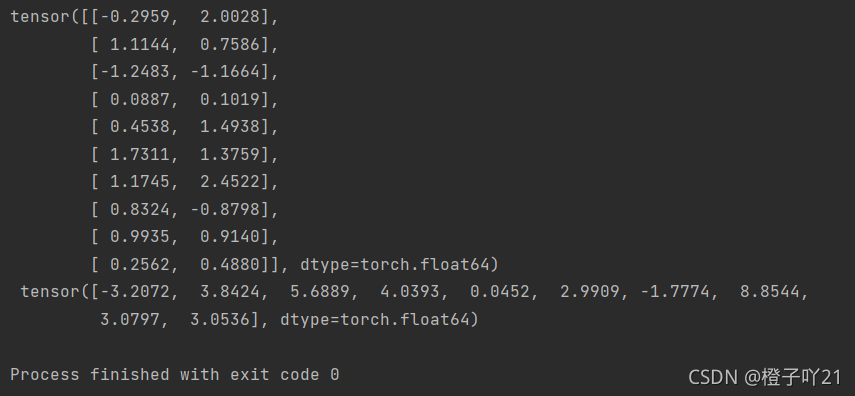Select value 2.4522
Image resolution: width=855 pixels, height=396 pixels.
[230, 182]
